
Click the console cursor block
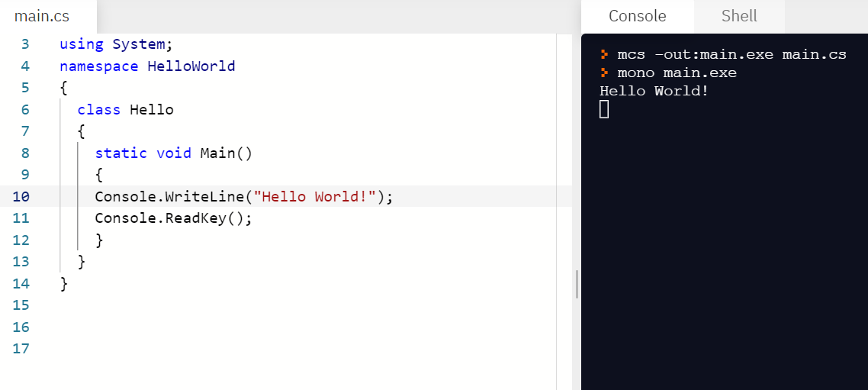coord(604,109)
